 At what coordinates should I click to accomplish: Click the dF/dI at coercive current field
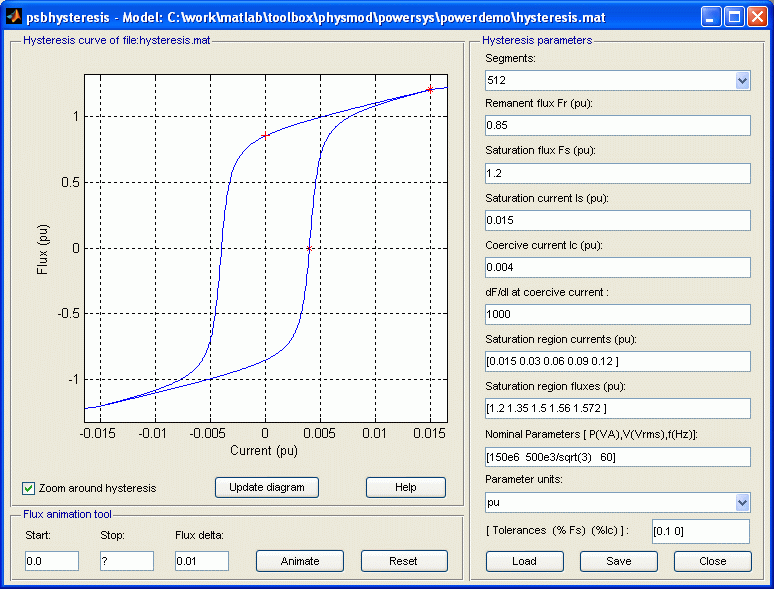click(618, 314)
